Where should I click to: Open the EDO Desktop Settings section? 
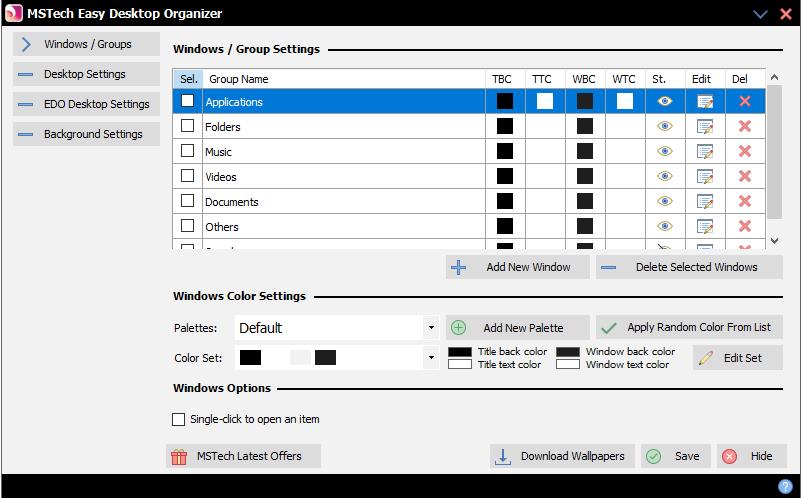86,104
